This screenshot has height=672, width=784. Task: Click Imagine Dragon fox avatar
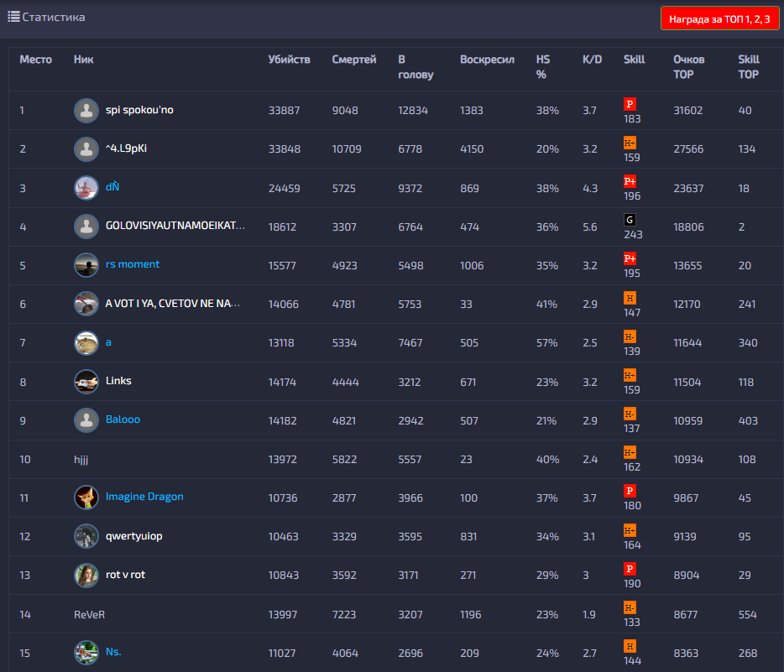(x=86, y=497)
